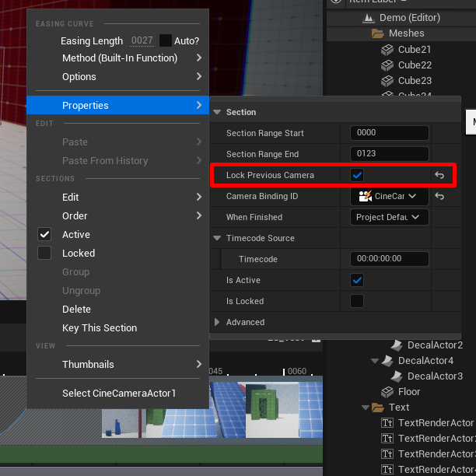Click the DecalActor4 decal icon
Screen dimensions: 476x476
click(x=387, y=361)
